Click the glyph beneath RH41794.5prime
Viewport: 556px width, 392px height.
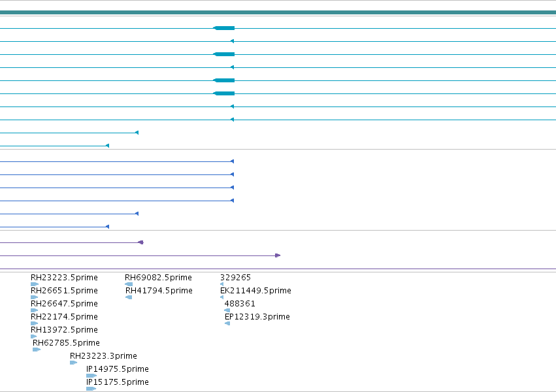coord(129,297)
